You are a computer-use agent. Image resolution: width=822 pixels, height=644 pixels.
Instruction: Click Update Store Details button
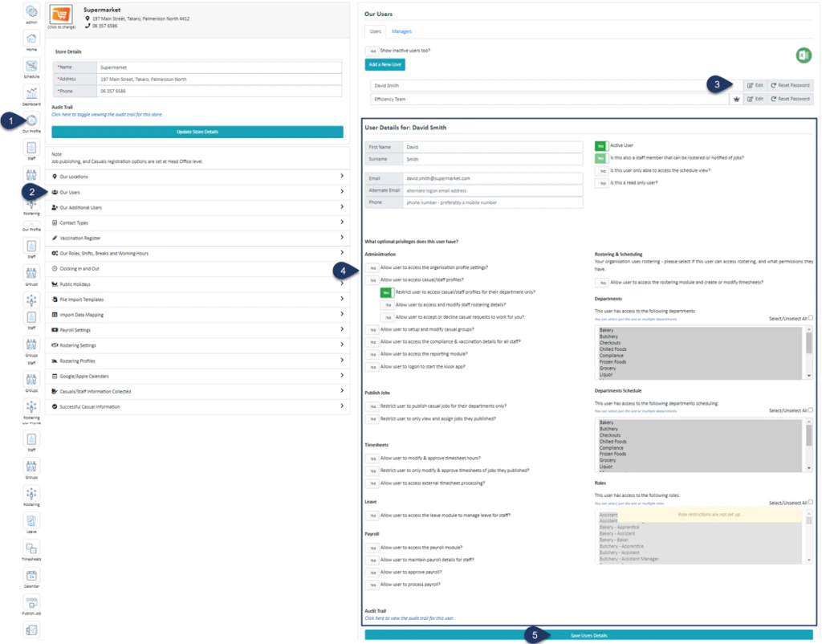click(x=197, y=132)
